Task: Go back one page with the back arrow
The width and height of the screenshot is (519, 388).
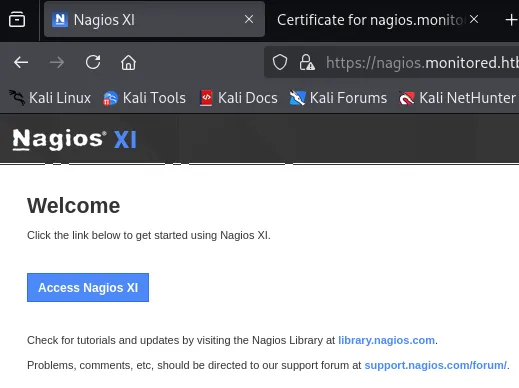Action: coord(21,62)
